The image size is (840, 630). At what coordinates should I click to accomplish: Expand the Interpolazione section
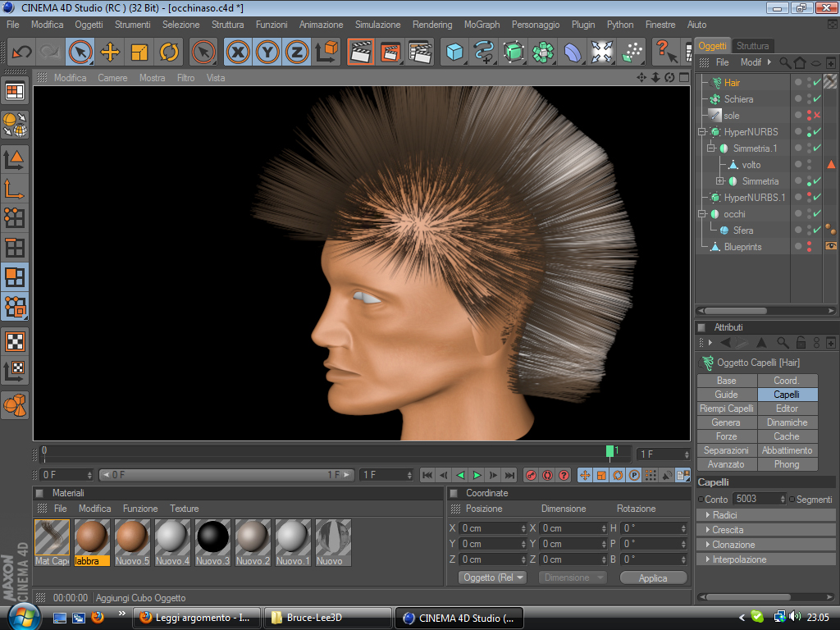click(x=739, y=559)
